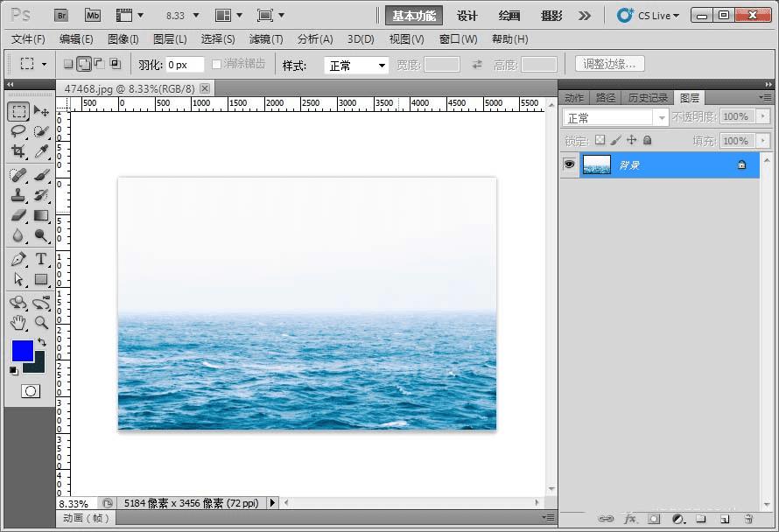Click the 羽化 feather input field
This screenshot has width=779, height=532.
point(184,65)
